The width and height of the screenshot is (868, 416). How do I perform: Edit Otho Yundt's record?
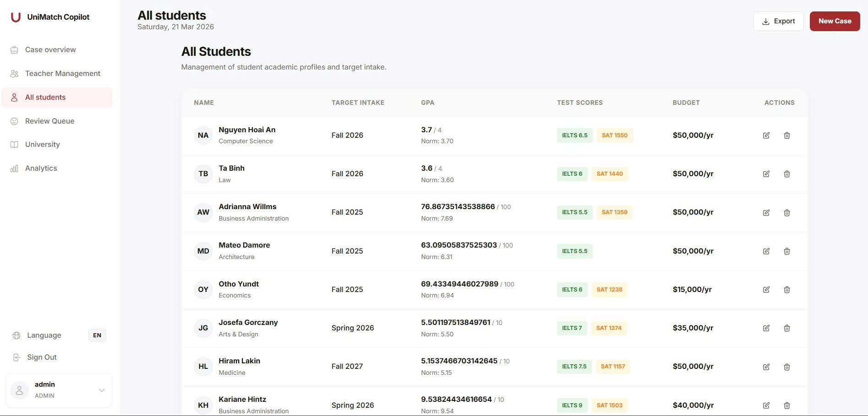tap(766, 290)
